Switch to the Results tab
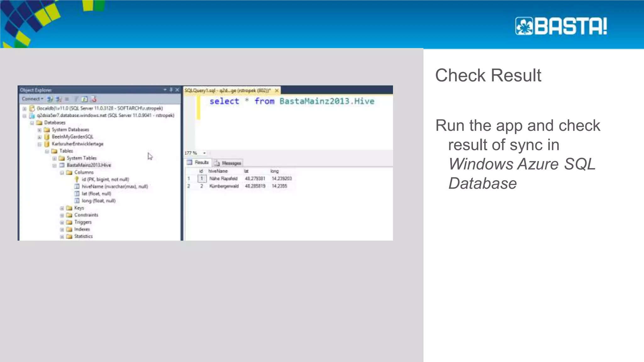 (x=198, y=162)
